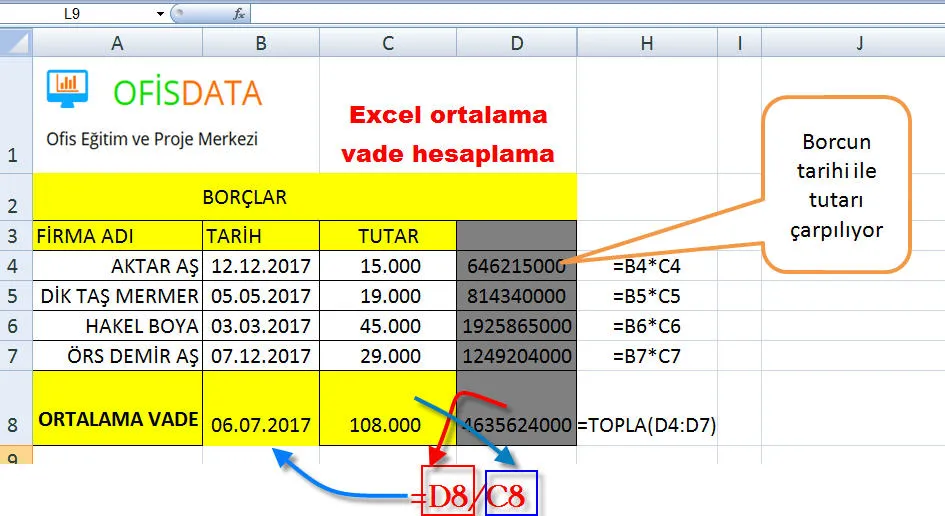
Task: Click the fx insert function icon
Action: tap(239, 14)
